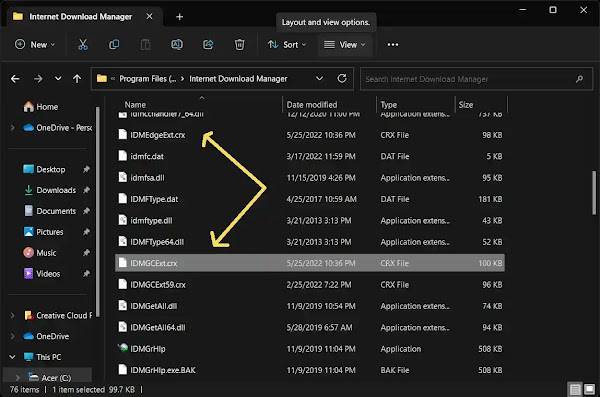600x397 pixels.
Task: Select the IDMGetAll.dll file
Action: [310, 306]
